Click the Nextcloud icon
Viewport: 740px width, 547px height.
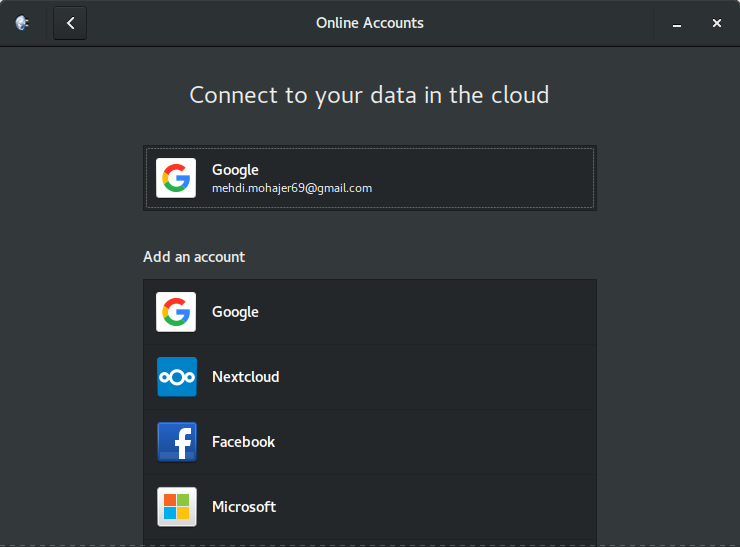pyautogui.click(x=177, y=377)
